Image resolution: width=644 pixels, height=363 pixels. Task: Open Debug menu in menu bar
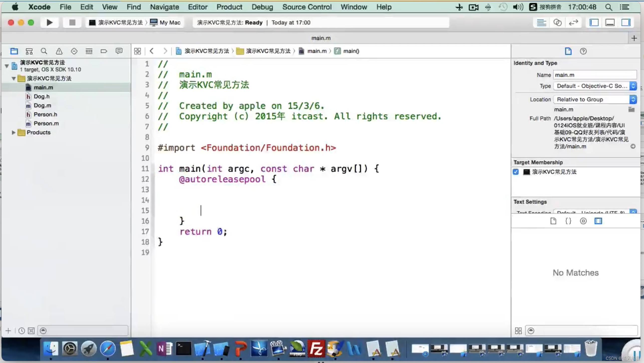tap(262, 7)
